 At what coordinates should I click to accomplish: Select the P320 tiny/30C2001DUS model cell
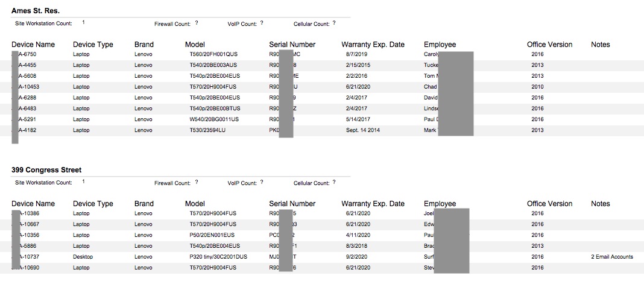pos(218,257)
